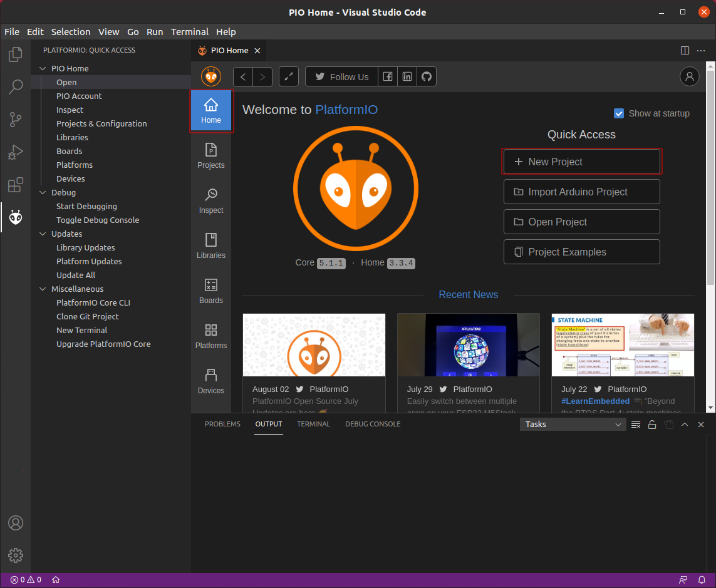Select Start Debugging in quick access
Screen dimensions: 716x588
pyautogui.click(x=86, y=207)
